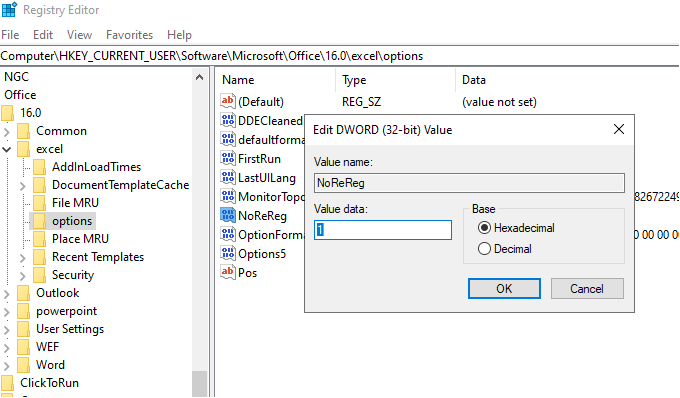Click the "(value not set)" data cell
This screenshot has width=680, height=398.
tap(499, 102)
